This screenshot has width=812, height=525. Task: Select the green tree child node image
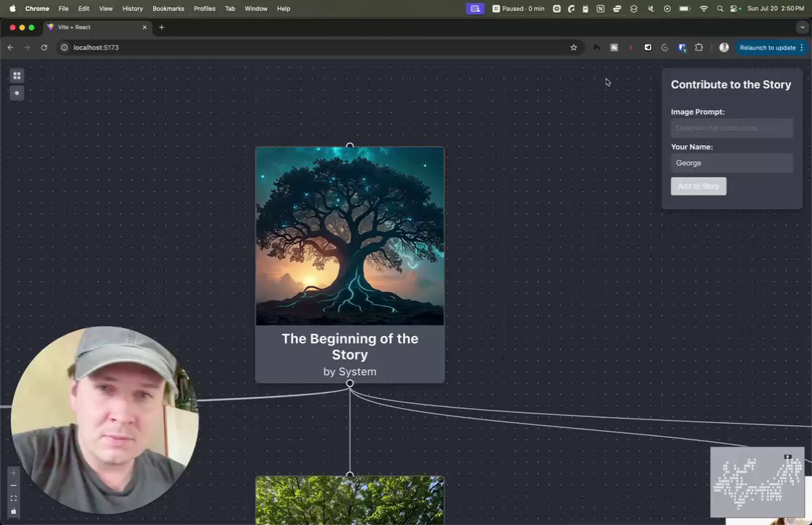pos(350,500)
